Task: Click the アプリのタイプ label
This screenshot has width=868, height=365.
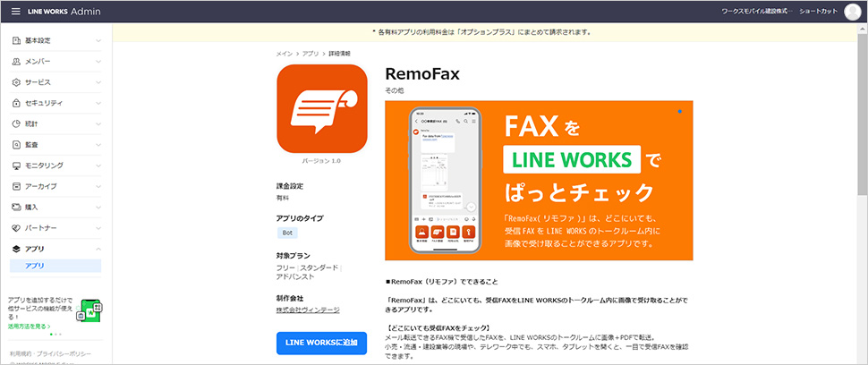Action: point(300,218)
